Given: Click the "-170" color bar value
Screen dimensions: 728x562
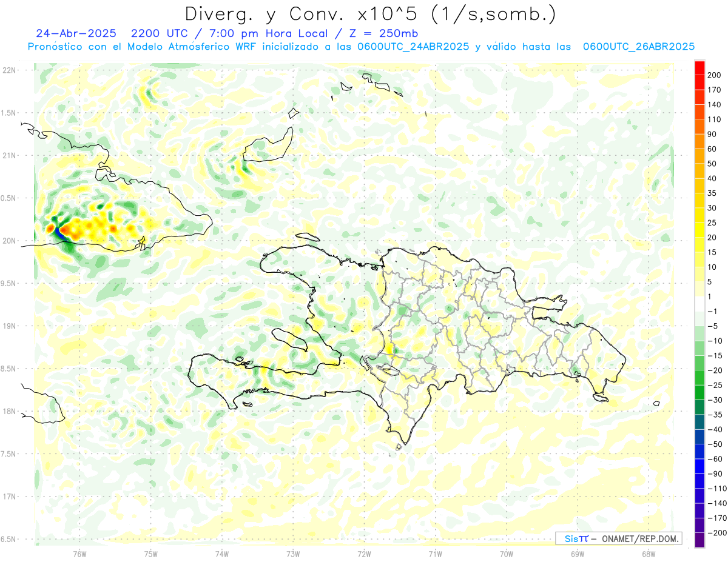Looking at the screenshot, I should coord(718,518).
